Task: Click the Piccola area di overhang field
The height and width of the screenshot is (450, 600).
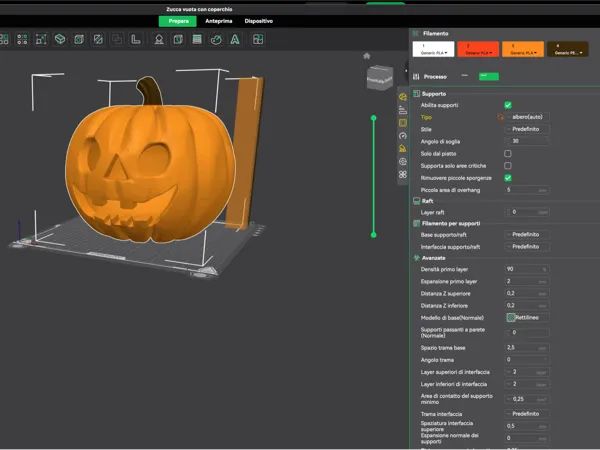Action: 527,190
